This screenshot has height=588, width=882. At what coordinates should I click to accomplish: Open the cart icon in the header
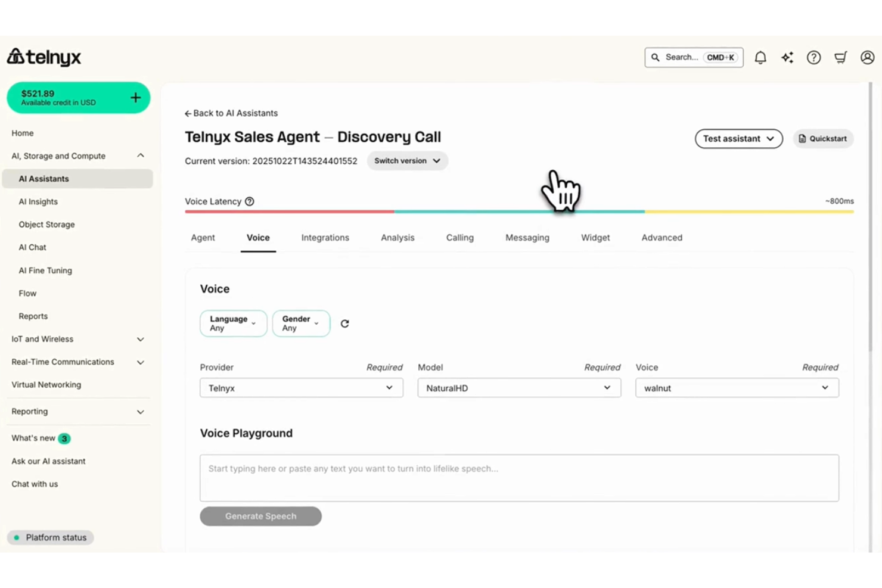(x=840, y=57)
